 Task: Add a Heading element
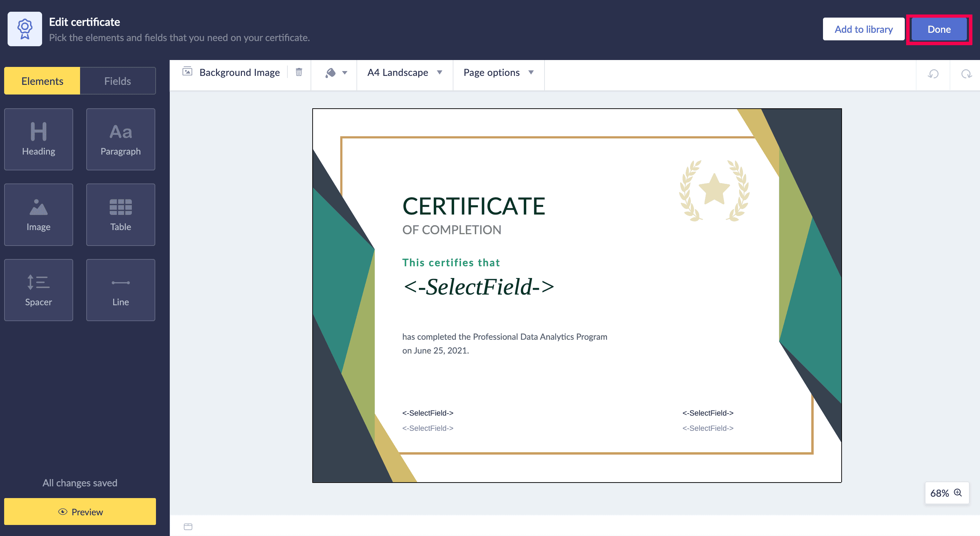click(38, 139)
